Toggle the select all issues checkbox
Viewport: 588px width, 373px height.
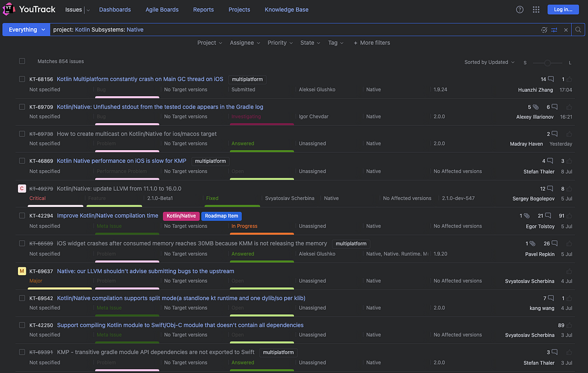point(22,61)
